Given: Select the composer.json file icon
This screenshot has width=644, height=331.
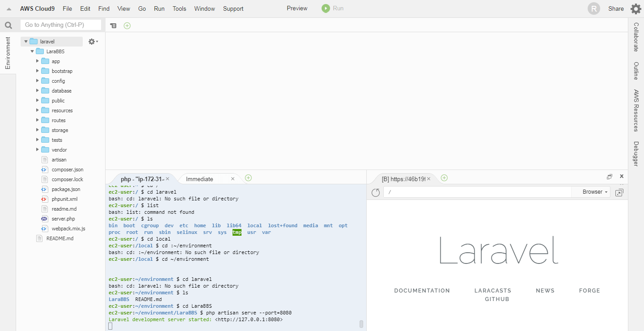Looking at the screenshot, I should (x=44, y=170).
